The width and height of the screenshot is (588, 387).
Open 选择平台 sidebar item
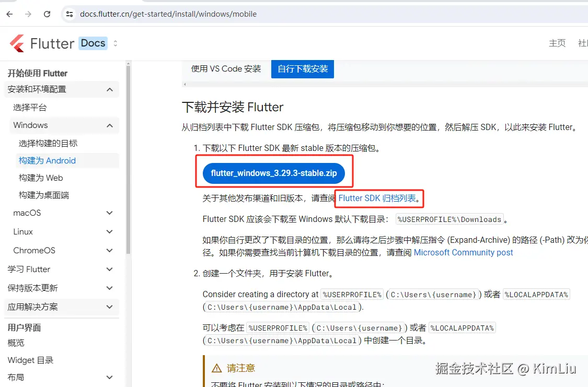click(x=30, y=108)
